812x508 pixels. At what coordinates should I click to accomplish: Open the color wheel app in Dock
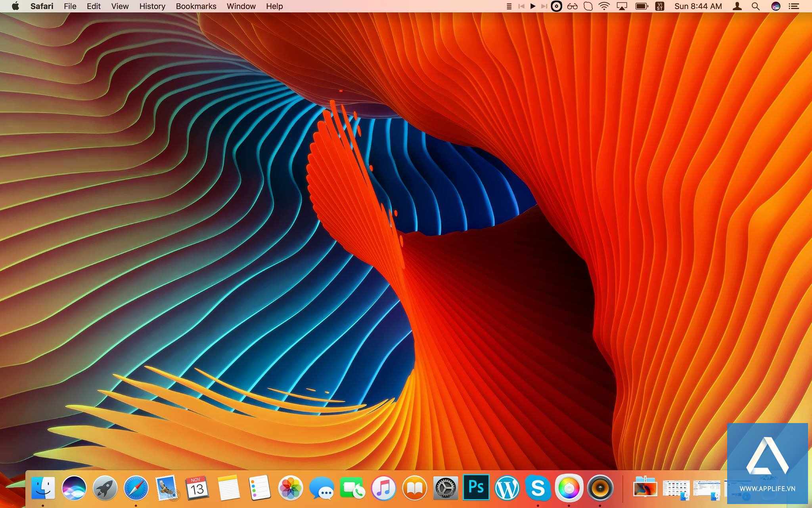(569, 487)
